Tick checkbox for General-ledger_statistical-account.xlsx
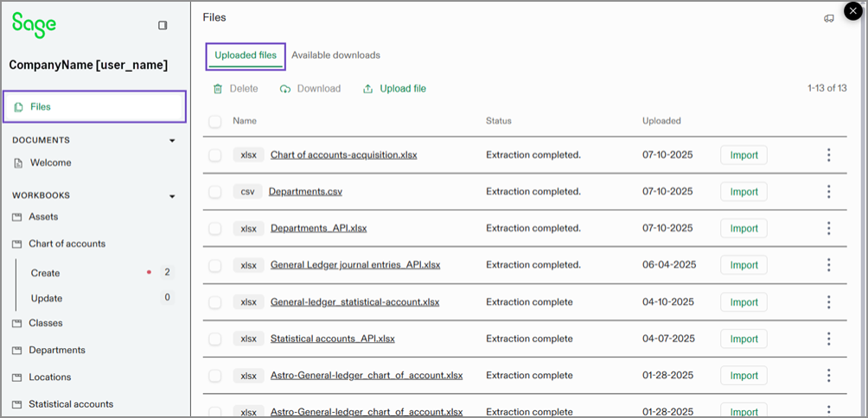The height and width of the screenshot is (418, 868). pos(215,302)
